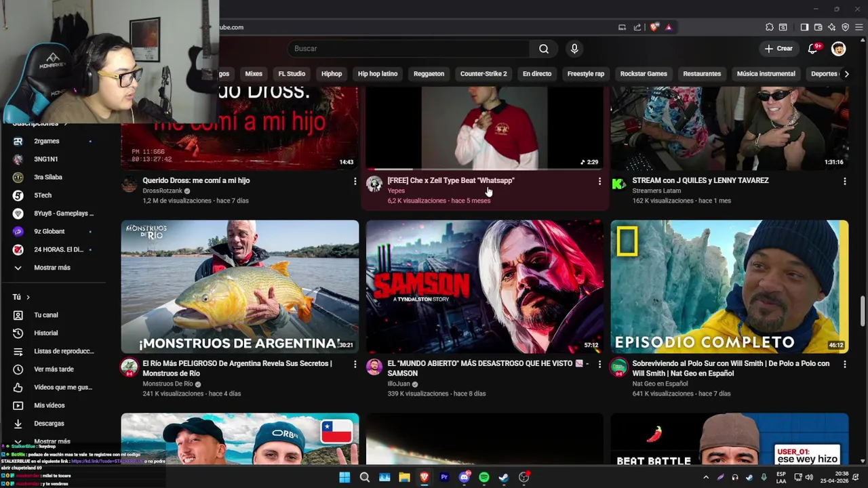The height and width of the screenshot is (488, 868).
Task: Click the Crear button
Action: (x=778, y=49)
